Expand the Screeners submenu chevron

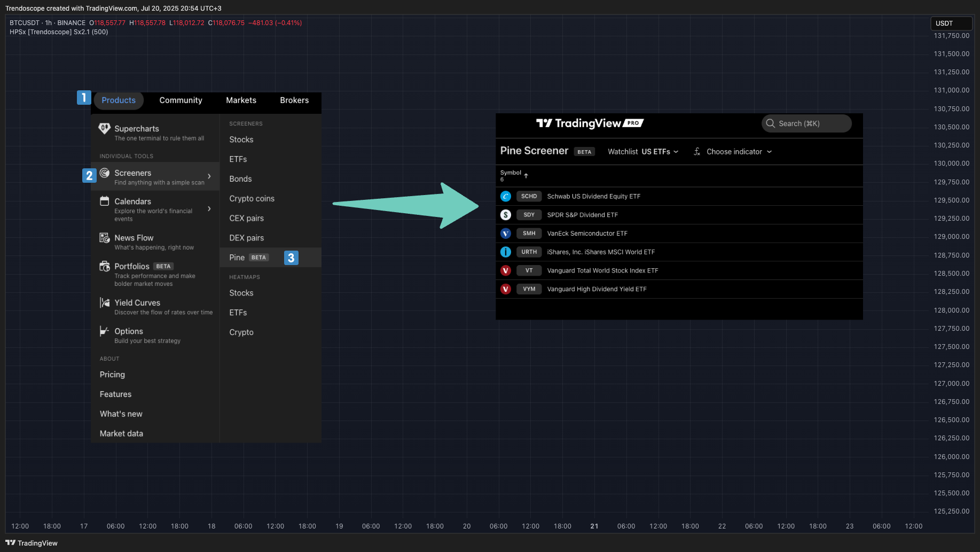(x=209, y=176)
